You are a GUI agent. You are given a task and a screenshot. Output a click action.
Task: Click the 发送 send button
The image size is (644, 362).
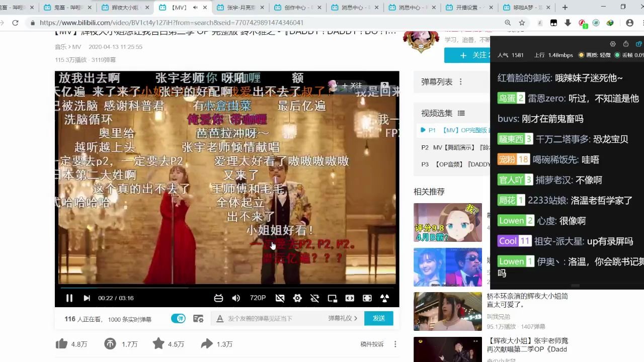click(x=379, y=318)
